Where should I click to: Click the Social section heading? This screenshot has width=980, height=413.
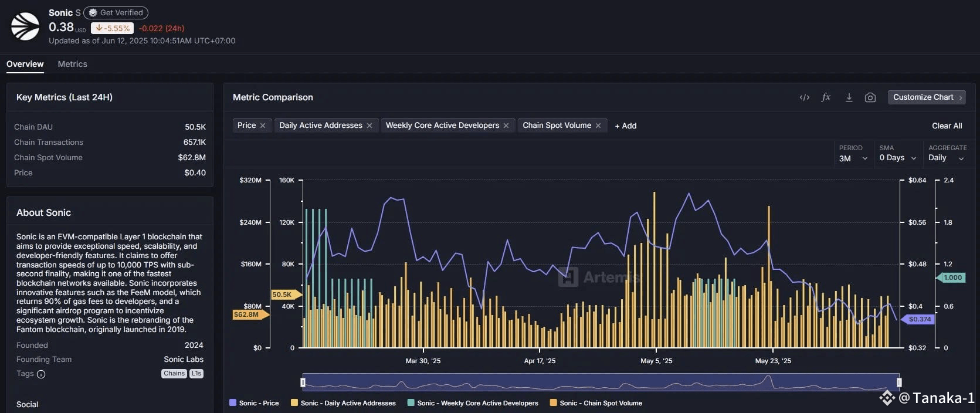click(27, 404)
